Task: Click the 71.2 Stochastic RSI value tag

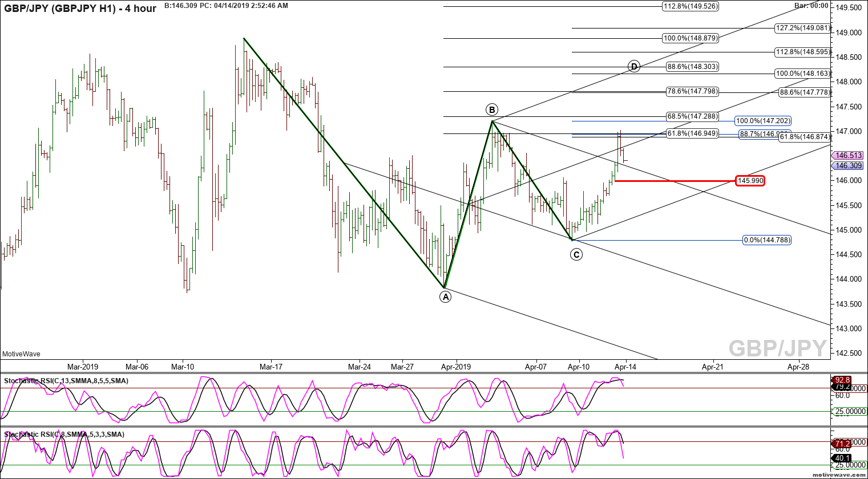Action: (842, 443)
